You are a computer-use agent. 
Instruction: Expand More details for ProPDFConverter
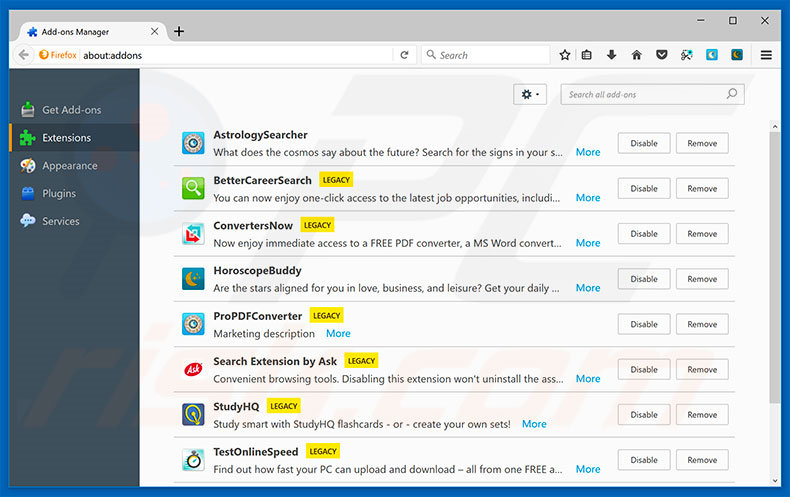[338, 333]
